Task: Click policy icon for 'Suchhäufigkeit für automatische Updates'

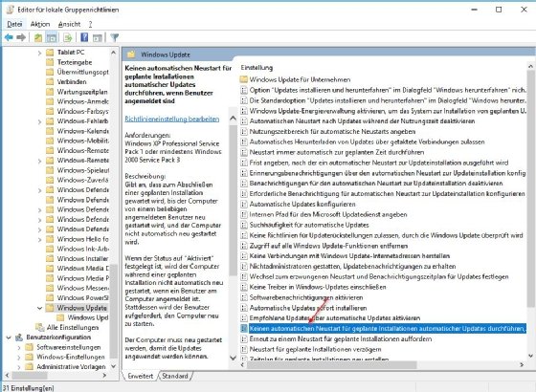Action: [244, 225]
